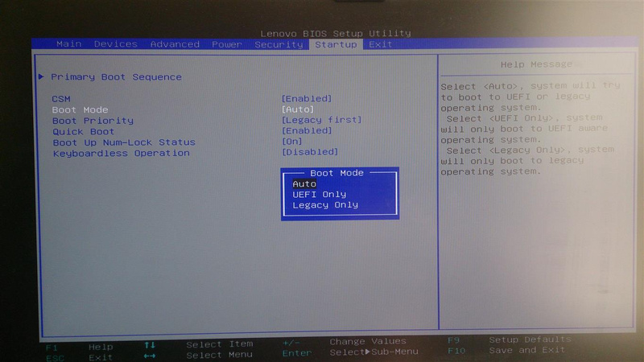Image resolution: width=644 pixels, height=362 pixels.
Task: Change the CSM [Enabled] value
Action: (307, 98)
